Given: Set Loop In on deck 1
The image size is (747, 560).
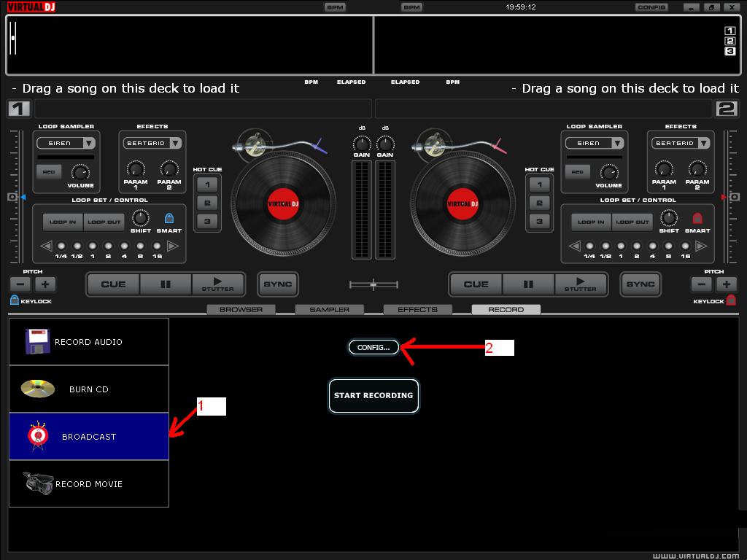Looking at the screenshot, I should 63,222.
